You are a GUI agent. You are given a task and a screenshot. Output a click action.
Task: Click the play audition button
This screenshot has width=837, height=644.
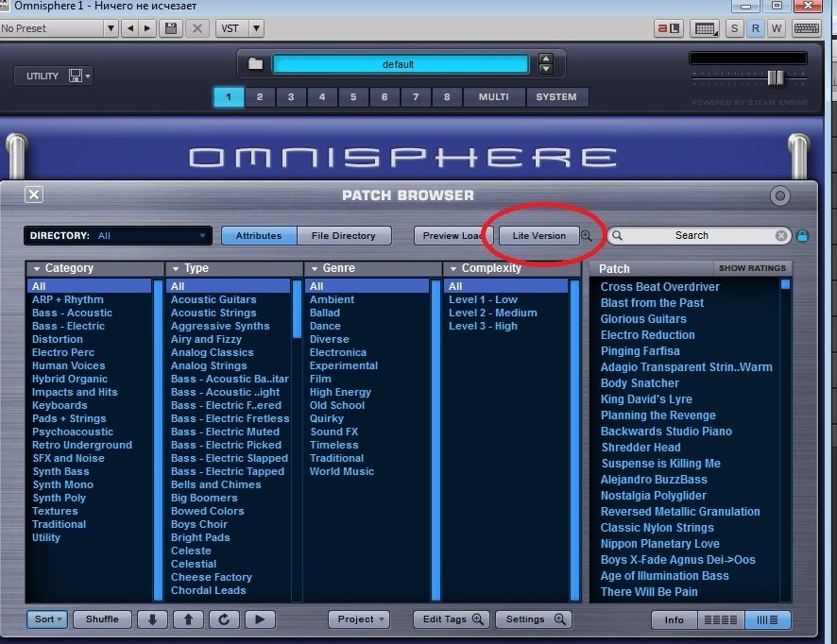point(260,619)
